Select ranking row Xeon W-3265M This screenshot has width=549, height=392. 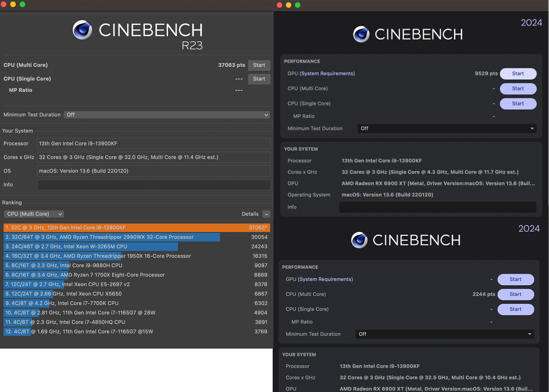[x=137, y=246]
